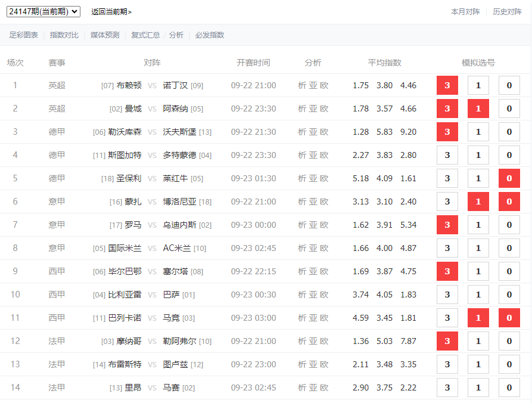
Task: Click 英超 league in row 1
Action: click(x=57, y=85)
